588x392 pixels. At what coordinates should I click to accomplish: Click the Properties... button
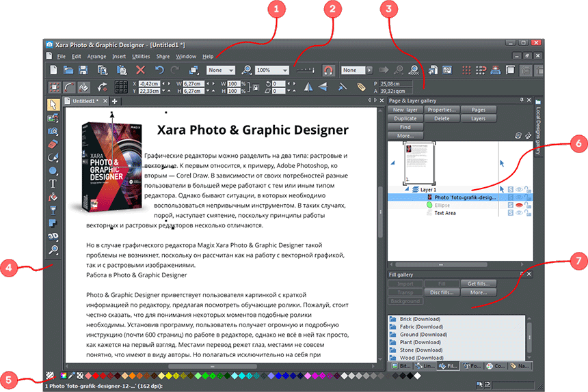(442, 110)
